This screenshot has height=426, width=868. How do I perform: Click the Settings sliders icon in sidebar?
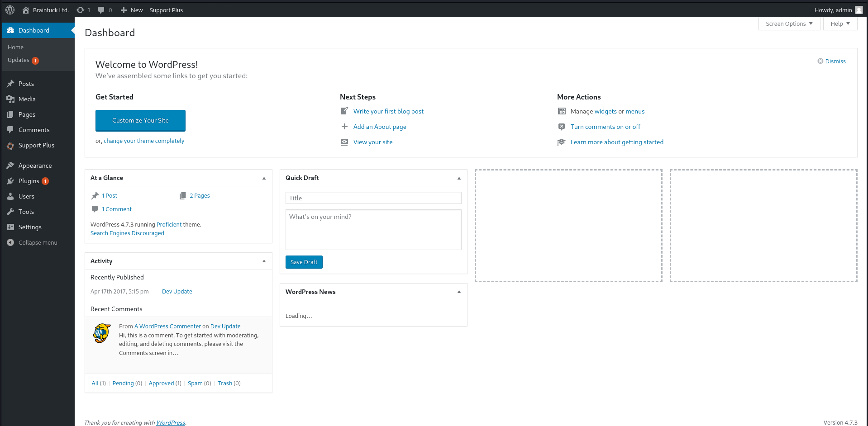10,227
